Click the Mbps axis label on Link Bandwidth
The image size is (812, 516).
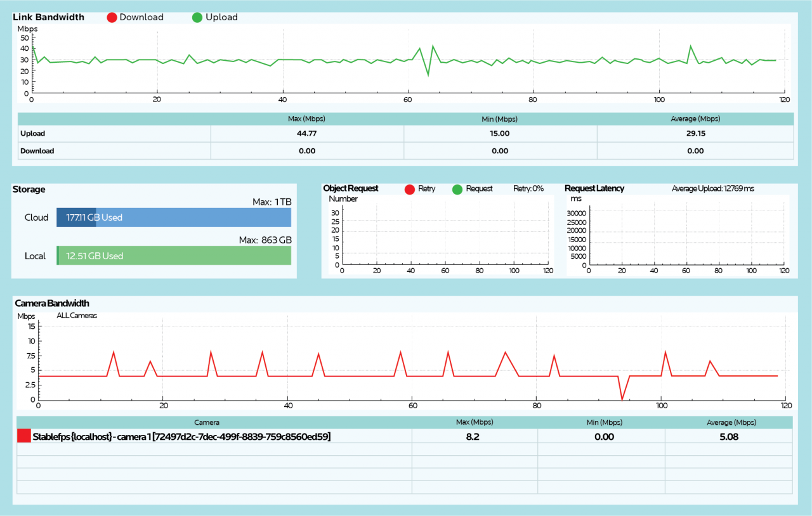[27, 29]
